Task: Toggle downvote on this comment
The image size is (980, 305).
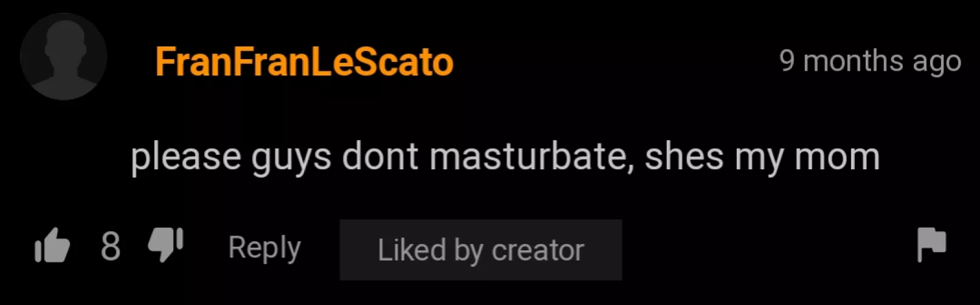Action: pos(165,245)
